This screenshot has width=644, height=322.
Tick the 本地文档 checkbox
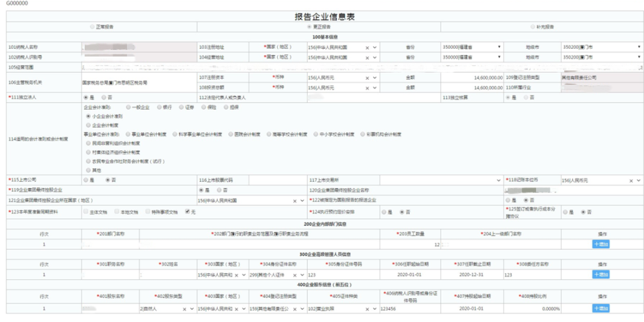pos(117,212)
